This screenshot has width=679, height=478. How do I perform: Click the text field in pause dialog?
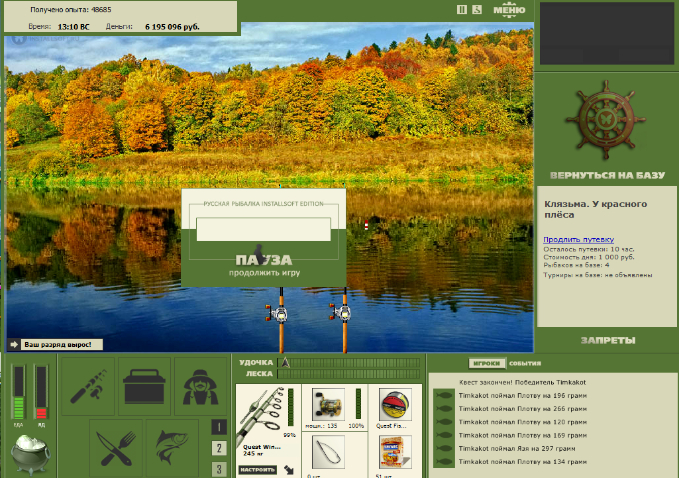click(263, 229)
